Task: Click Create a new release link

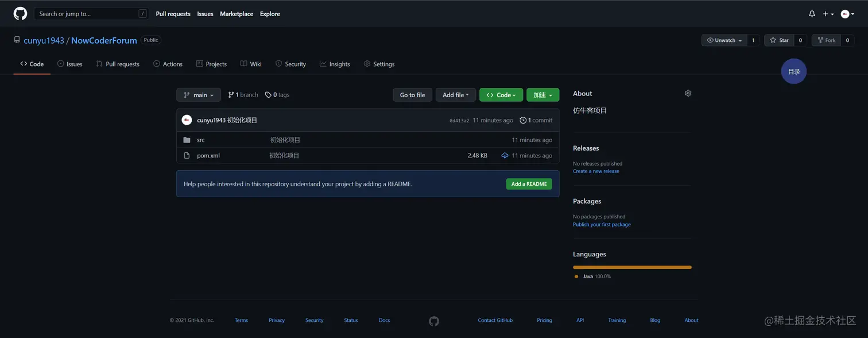Action: pyautogui.click(x=596, y=171)
